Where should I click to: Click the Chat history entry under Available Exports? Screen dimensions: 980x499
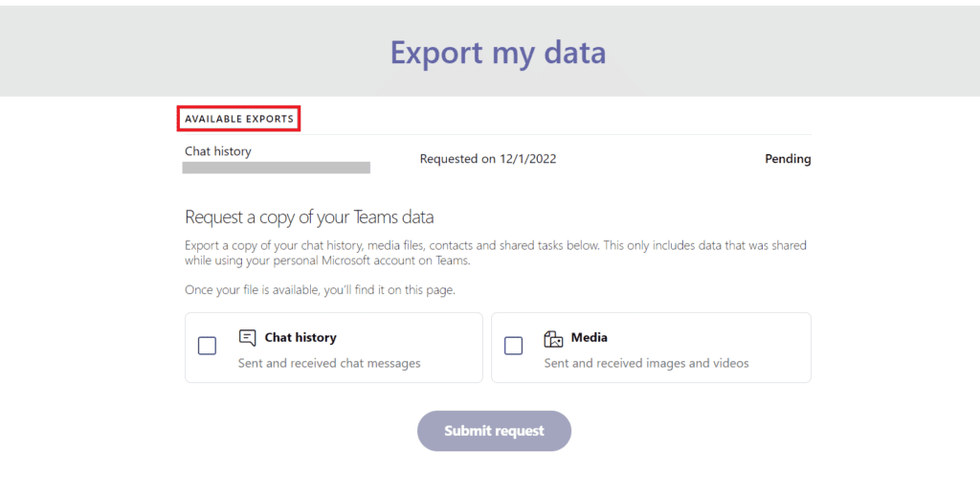(218, 151)
